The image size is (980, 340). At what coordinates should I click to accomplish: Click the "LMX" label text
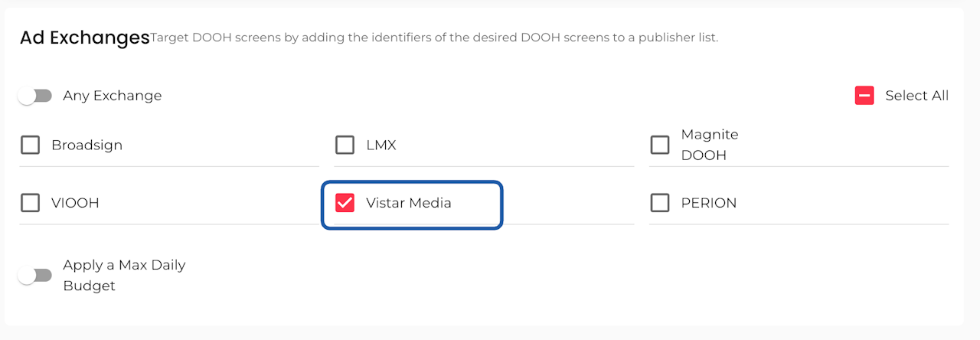(x=381, y=145)
